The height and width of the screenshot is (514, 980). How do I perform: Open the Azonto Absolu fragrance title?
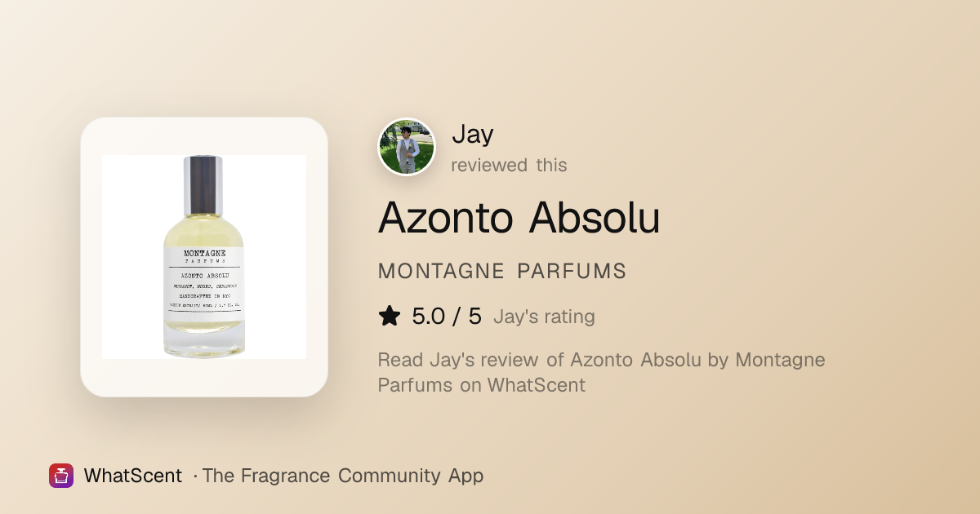pyautogui.click(x=519, y=217)
